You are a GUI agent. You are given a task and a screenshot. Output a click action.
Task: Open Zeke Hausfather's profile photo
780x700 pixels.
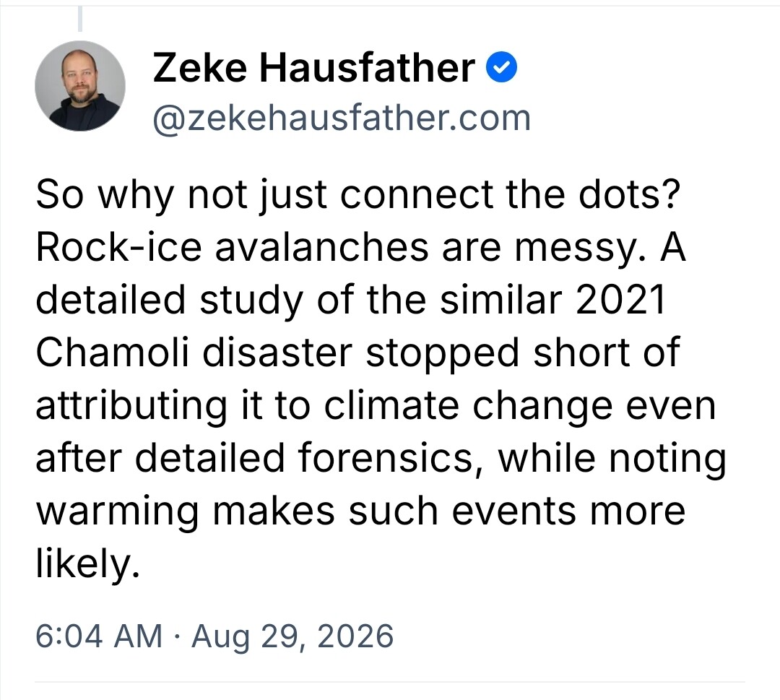[80, 86]
